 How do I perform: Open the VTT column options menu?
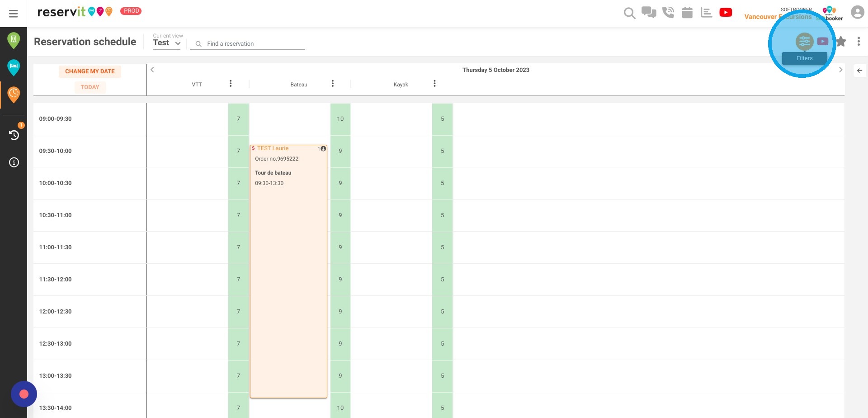231,83
